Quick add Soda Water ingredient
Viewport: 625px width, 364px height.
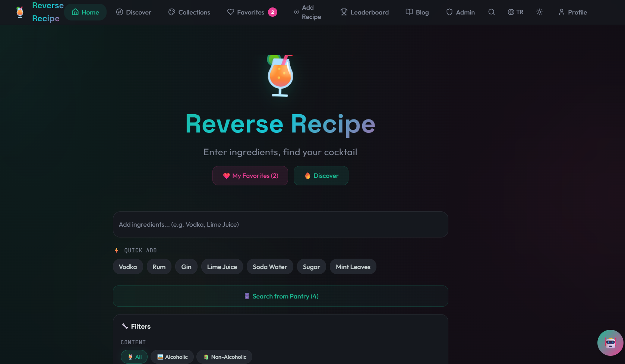(x=269, y=266)
